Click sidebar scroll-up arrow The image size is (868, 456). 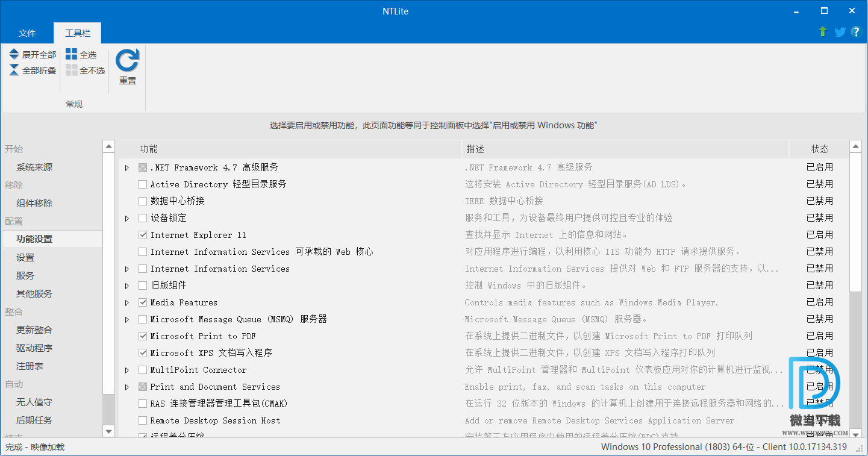tap(108, 146)
